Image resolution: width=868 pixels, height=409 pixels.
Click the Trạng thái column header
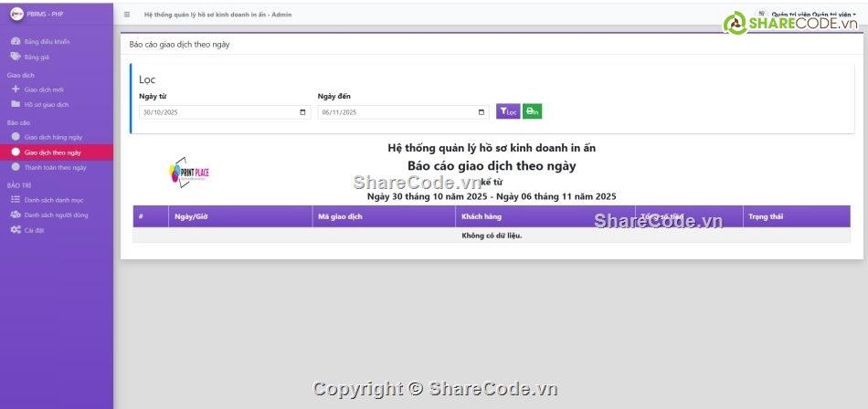797,216
